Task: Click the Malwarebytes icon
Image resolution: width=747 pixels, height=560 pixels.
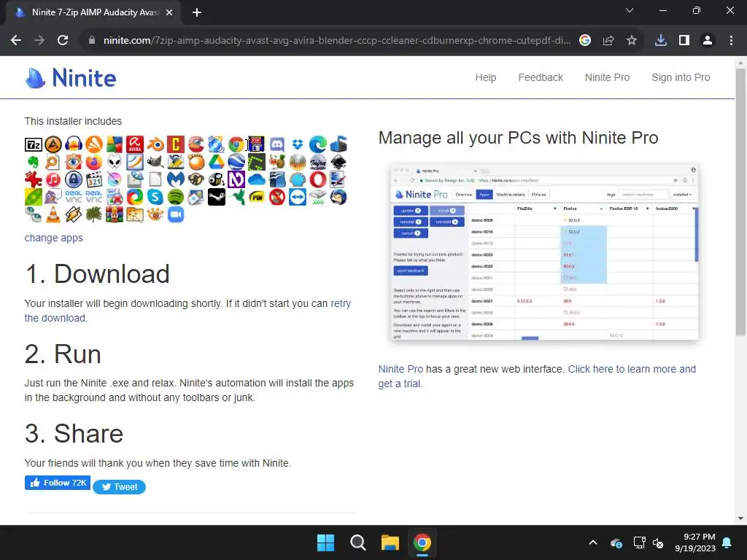Action: click(x=175, y=179)
